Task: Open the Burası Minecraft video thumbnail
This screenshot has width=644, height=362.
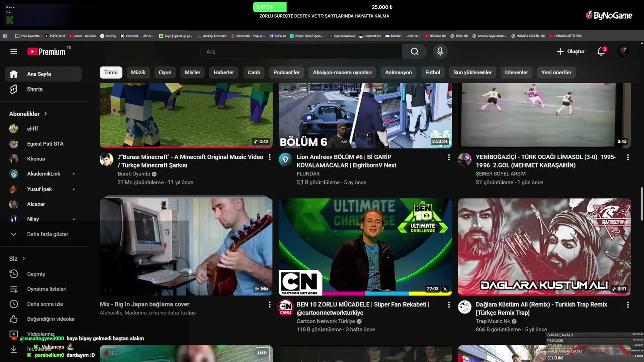Action: 186,116
